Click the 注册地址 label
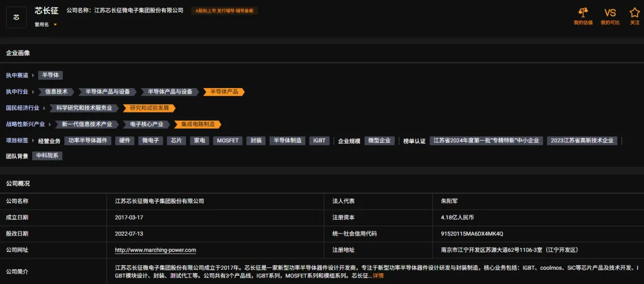This screenshot has height=284, width=644. pyautogui.click(x=343, y=250)
